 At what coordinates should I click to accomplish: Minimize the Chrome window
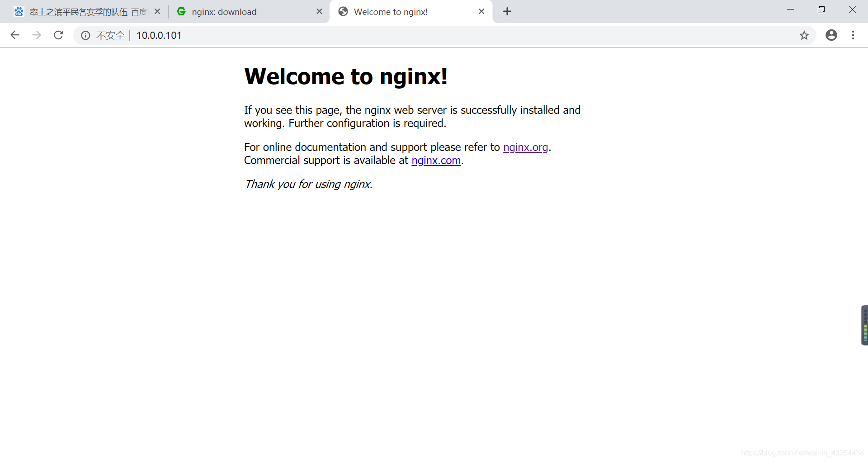click(790, 10)
